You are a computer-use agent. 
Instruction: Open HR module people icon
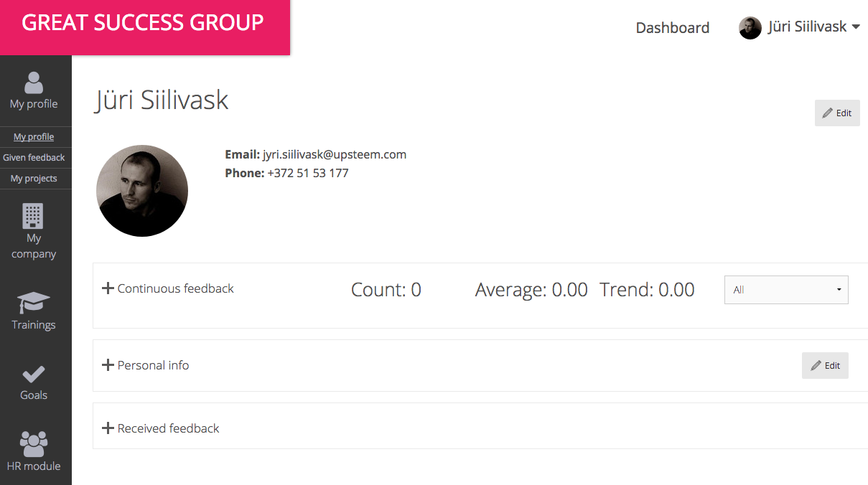point(34,444)
